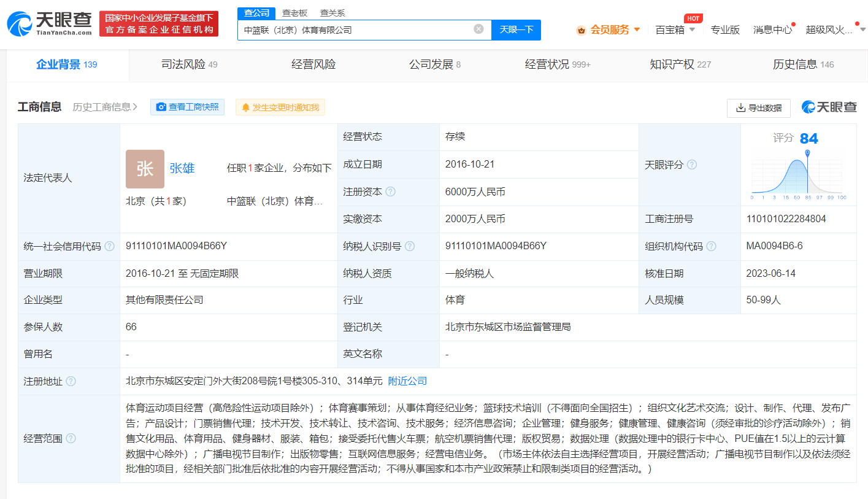This screenshot has width=868, height=499.
Task: Open the 天眼查 logo beside 导出数据
Action: click(x=829, y=107)
